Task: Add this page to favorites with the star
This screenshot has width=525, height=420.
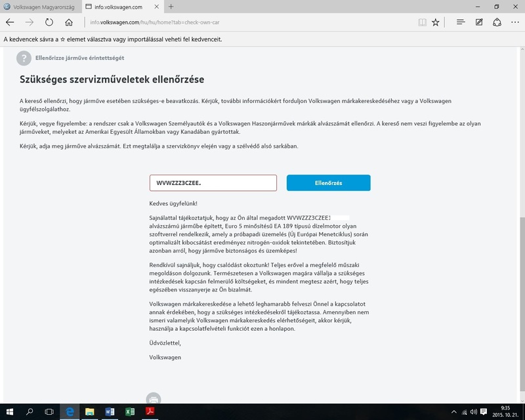Action: 435,22
